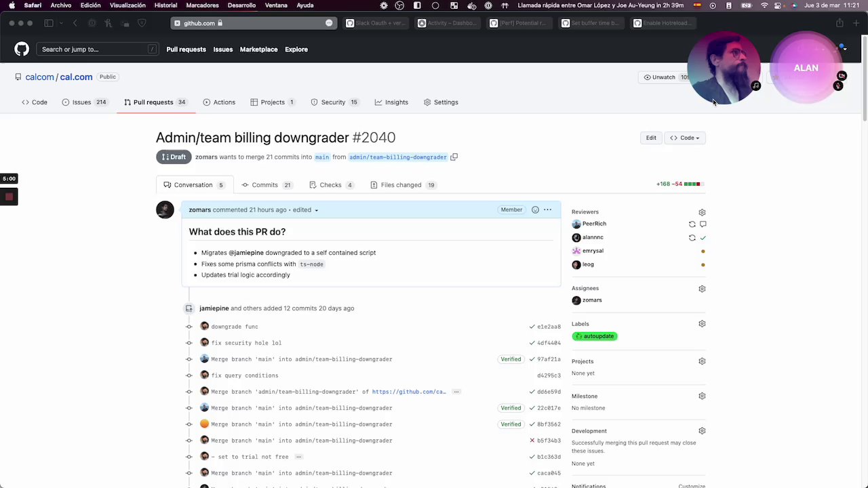Expand the ellipsis on the dd6e59d commit
The image size is (868, 488).
click(x=456, y=392)
